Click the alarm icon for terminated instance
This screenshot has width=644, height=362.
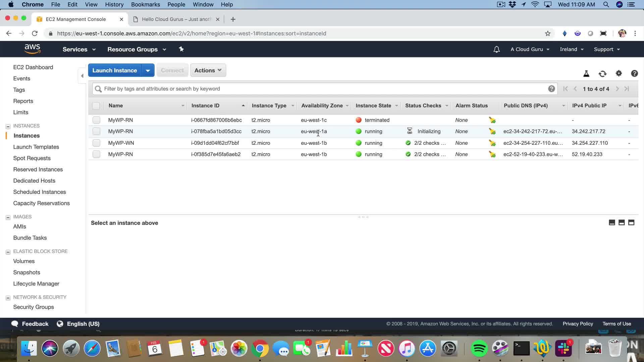492,120
